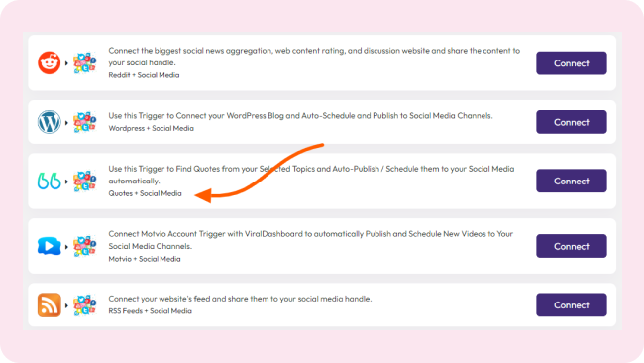
Task: Click social media cluster icon in Motvio row
Action: click(84, 246)
